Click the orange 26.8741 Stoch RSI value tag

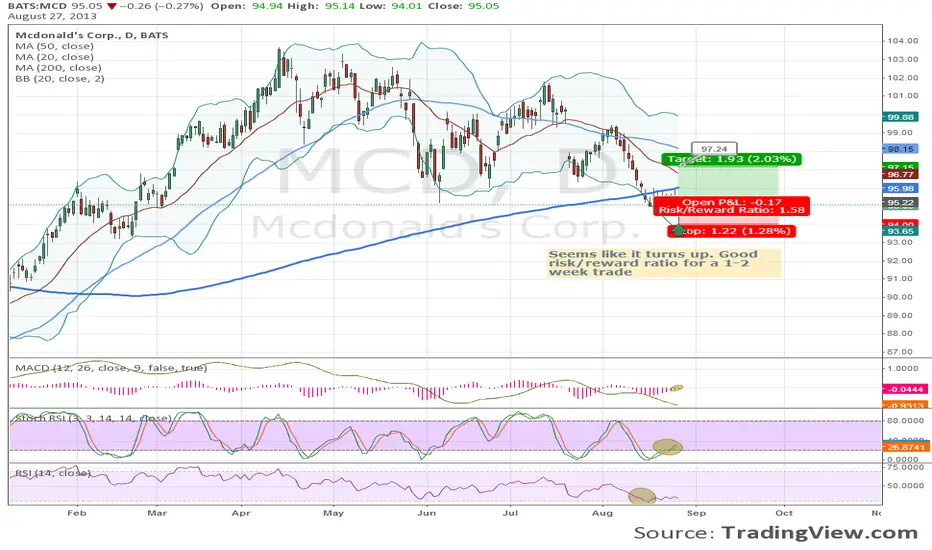[905, 447]
